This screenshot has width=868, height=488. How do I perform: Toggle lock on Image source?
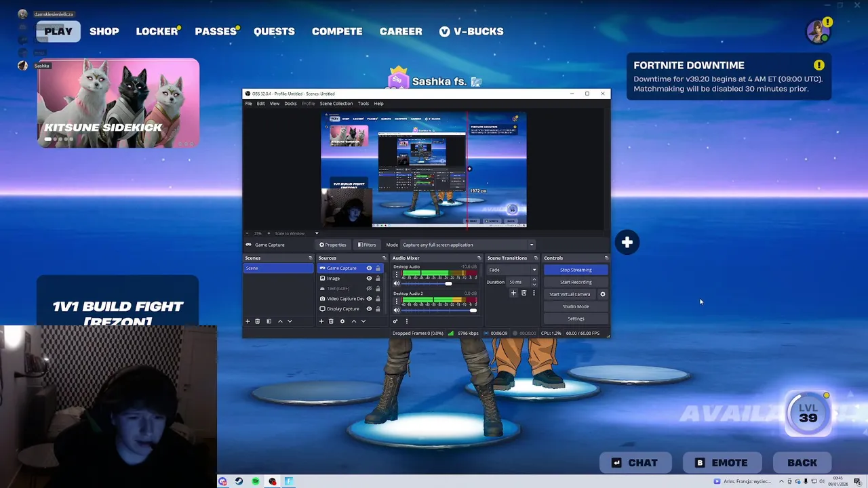378,279
